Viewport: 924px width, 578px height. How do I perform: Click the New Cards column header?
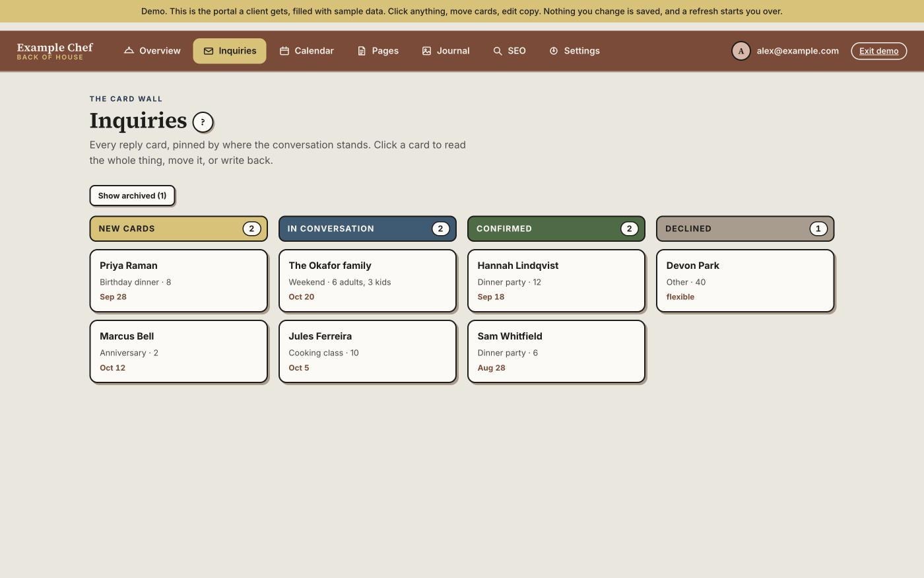pos(178,229)
